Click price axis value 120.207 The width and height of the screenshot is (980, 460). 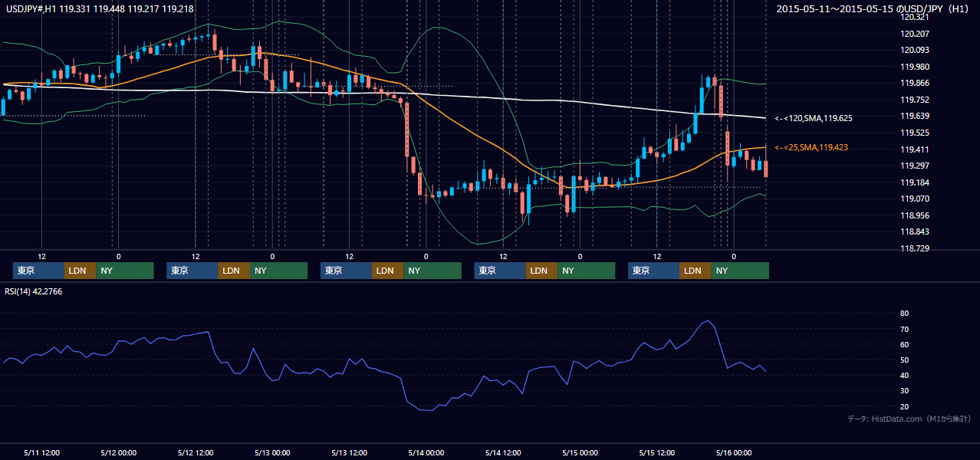point(915,34)
